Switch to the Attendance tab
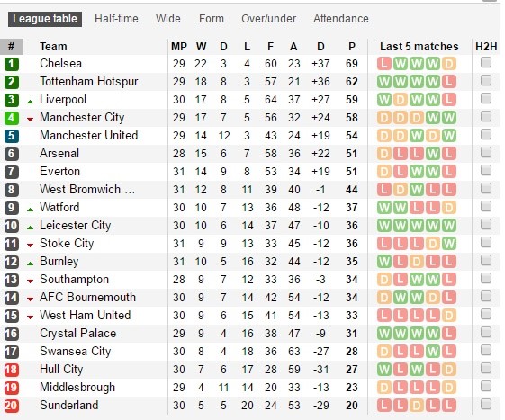The width and height of the screenshot is (505, 420). pyautogui.click(x=341, y=19)
